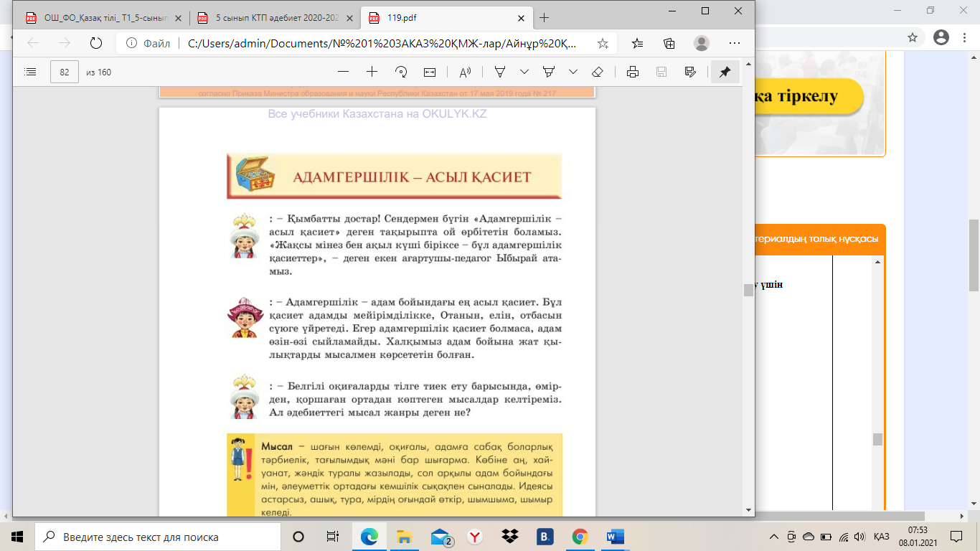Expand the Draw pen options arrow
Screen dimensions: 980x551
pos(524,72)
